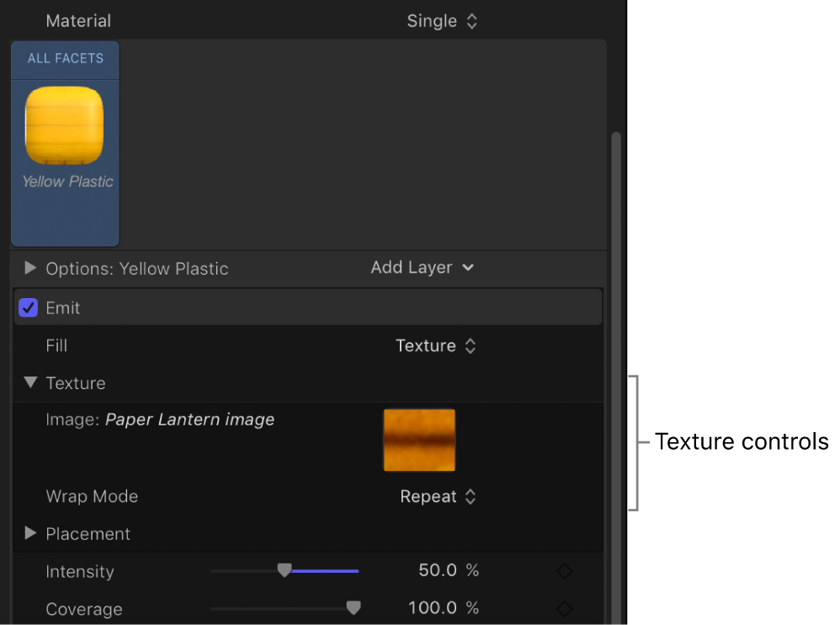Toggle Emit off for Yellow Plastic
Viewport: 840px width, 625px height.
click(28, 307)
